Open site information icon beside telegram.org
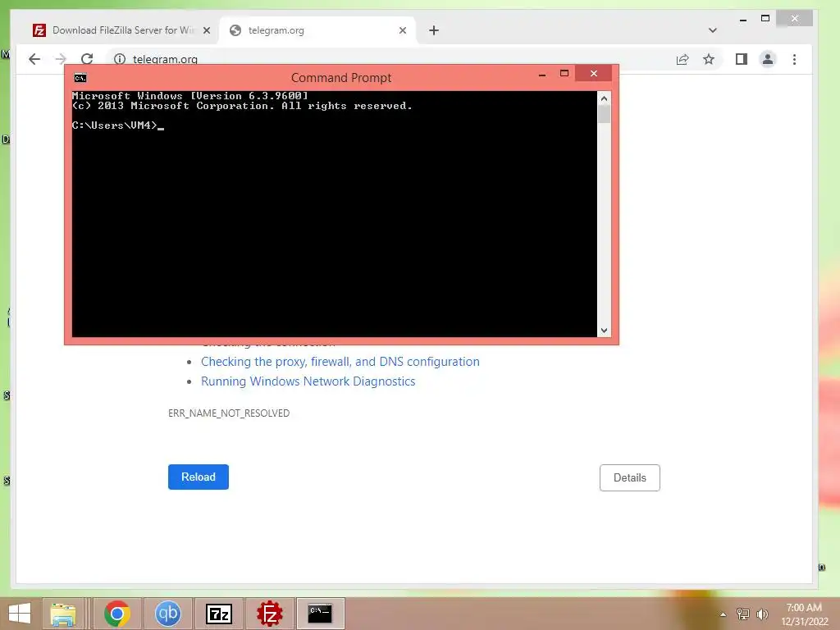The width and height of the screenshot is (840, 630). 120,59
